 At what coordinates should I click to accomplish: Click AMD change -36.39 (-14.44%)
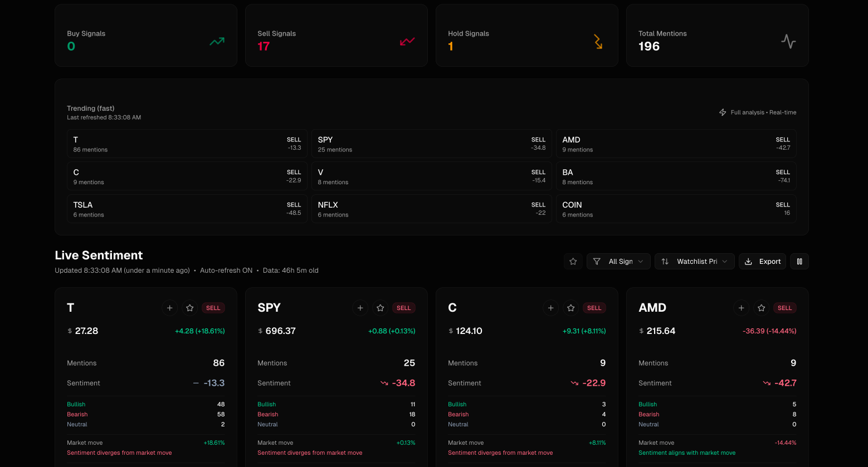pos(769,331)
